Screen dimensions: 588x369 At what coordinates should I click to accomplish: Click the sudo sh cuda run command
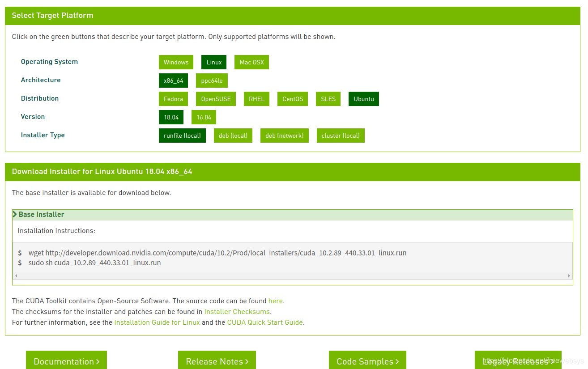click(x=94, y=263)
